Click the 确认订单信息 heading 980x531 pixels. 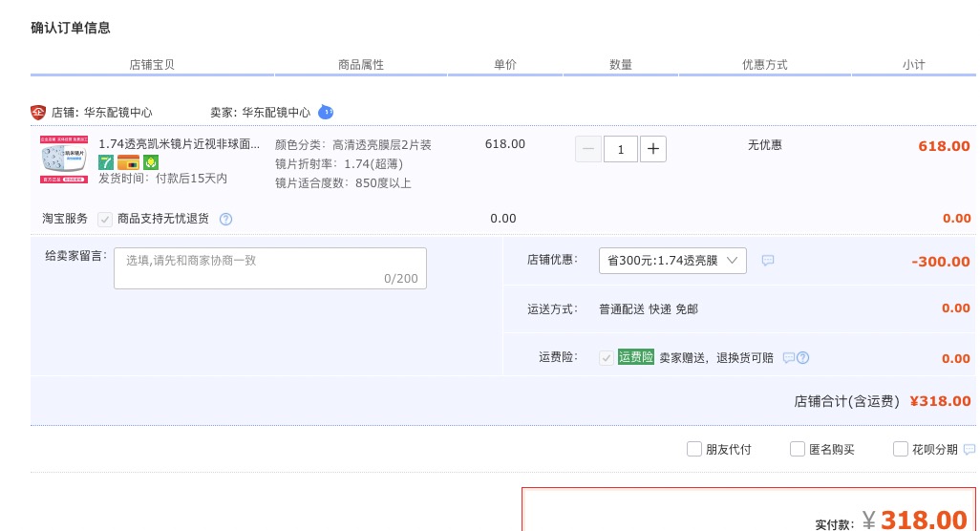(71, 28)
